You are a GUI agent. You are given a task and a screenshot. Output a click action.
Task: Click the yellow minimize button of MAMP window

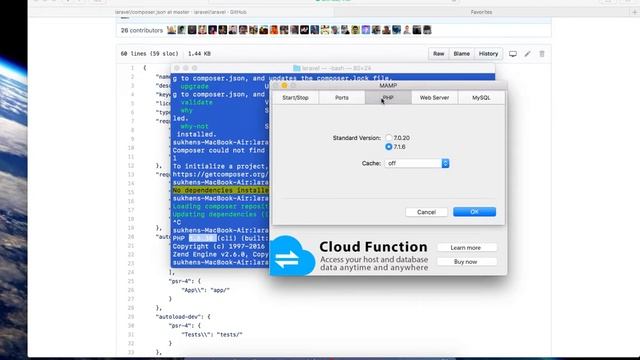(x=284, y=85)
